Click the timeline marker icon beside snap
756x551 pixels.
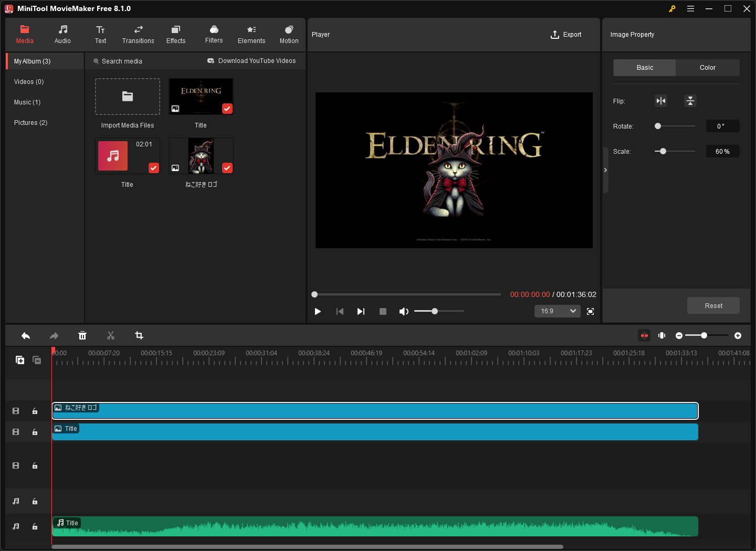pos(662,335)
